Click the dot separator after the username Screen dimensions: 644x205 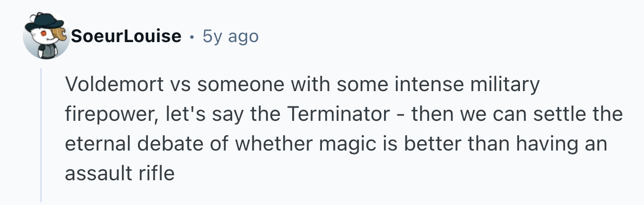192,37
